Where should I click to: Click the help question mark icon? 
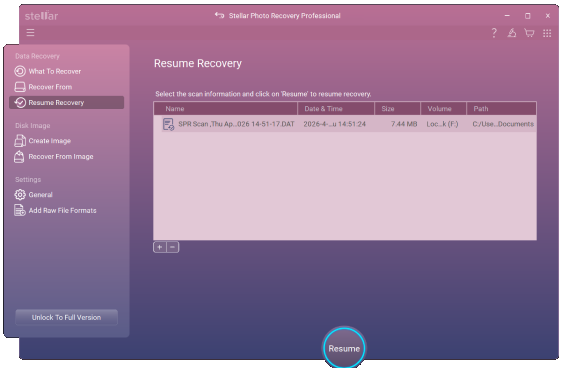(494, 33)
